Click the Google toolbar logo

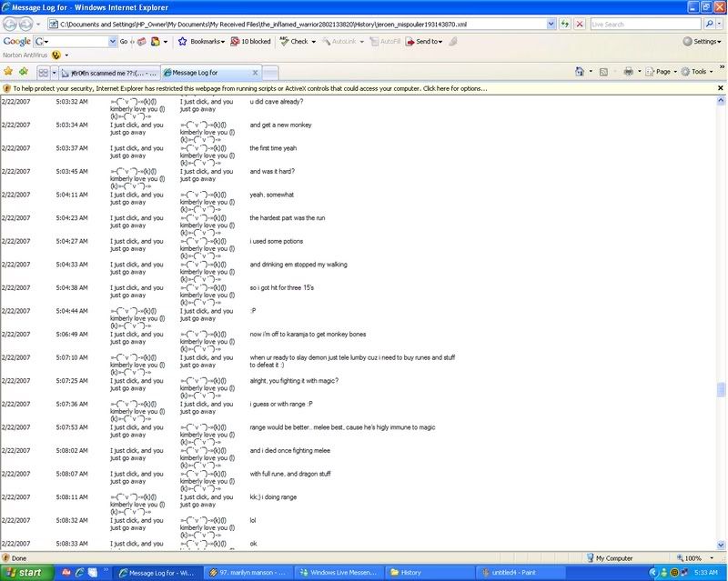[16, 41]
